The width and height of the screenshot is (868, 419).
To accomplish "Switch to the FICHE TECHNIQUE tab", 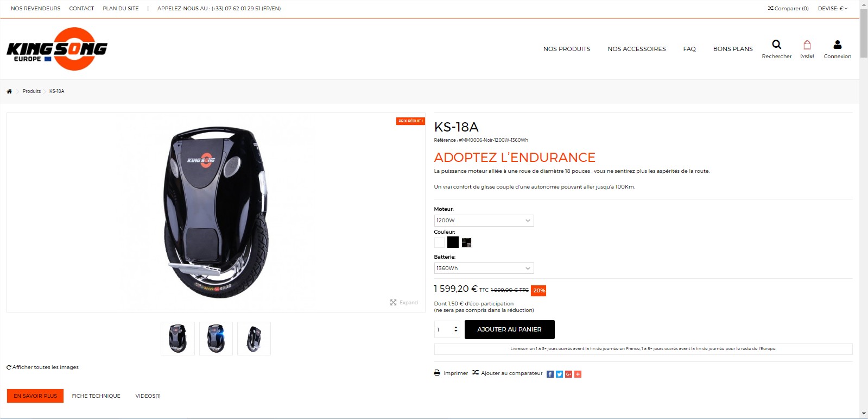I will tap(96, 396).
